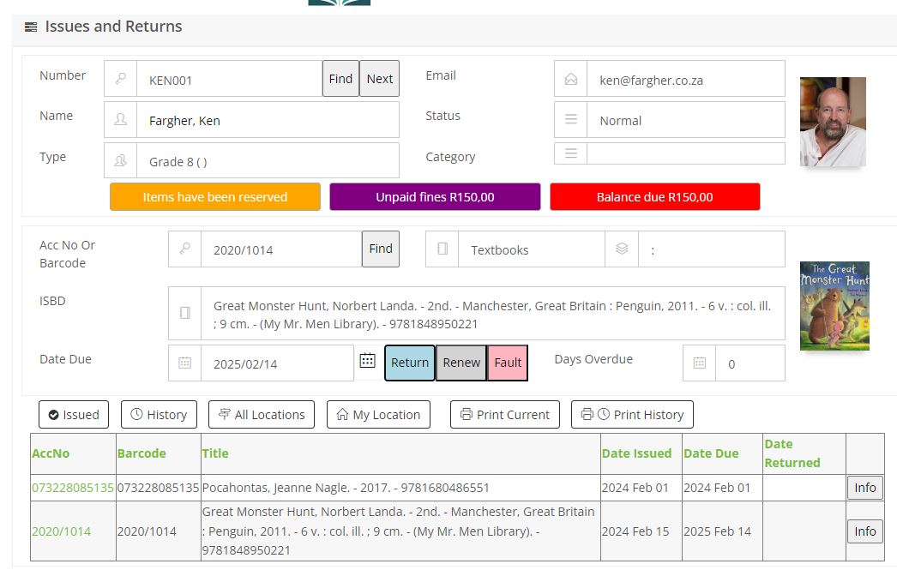
Task: Click the search icon in Number field
Action: 121,79
